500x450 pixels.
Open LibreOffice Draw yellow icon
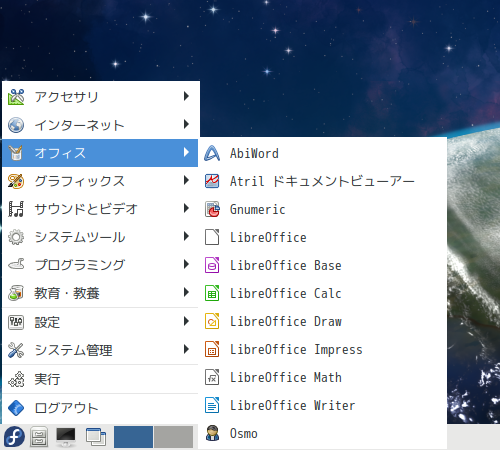(212, 321)
